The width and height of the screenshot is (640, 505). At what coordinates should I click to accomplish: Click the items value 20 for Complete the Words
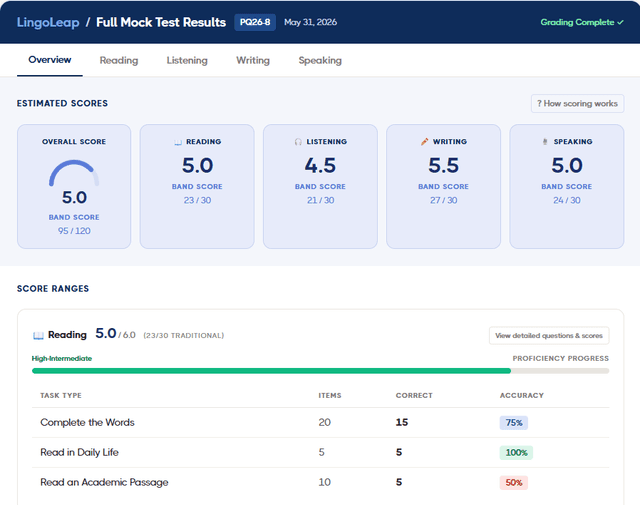(x=324, y=423)
